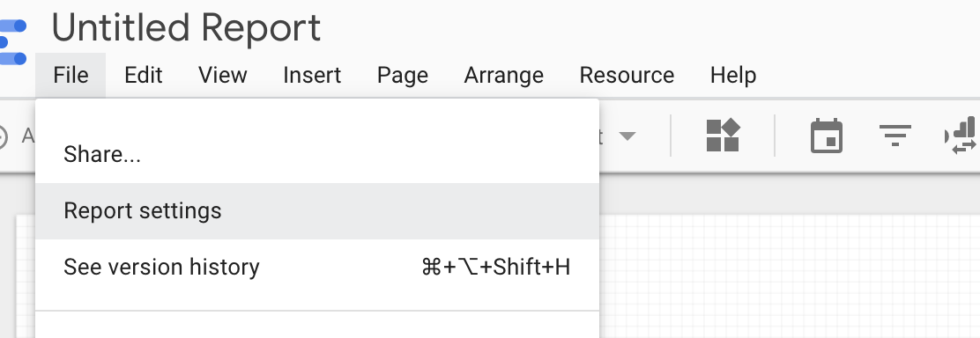Open the Page menu
Screen dimensions: 980x338
(403, 75)
